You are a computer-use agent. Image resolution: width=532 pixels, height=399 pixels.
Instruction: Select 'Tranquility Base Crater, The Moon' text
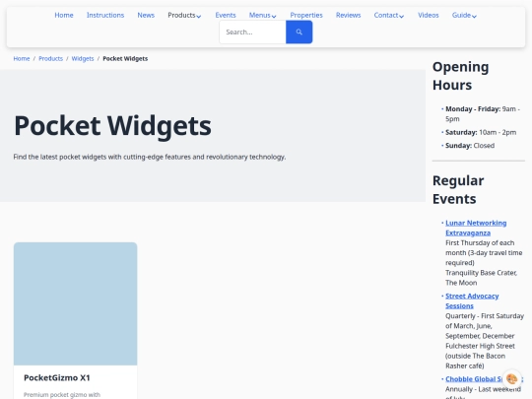[481, 278]
